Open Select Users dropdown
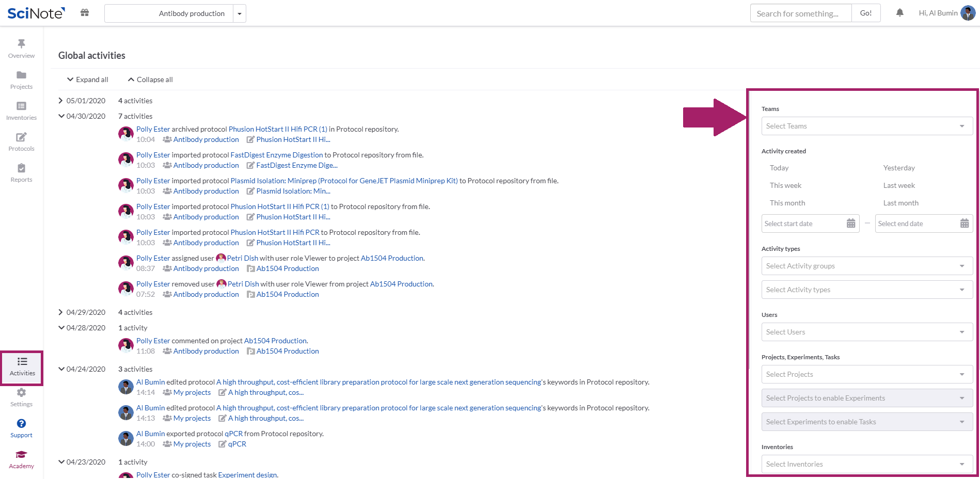The height and width of the screenshot is (479, 980). pyautogui.click(x=867, y=332)
